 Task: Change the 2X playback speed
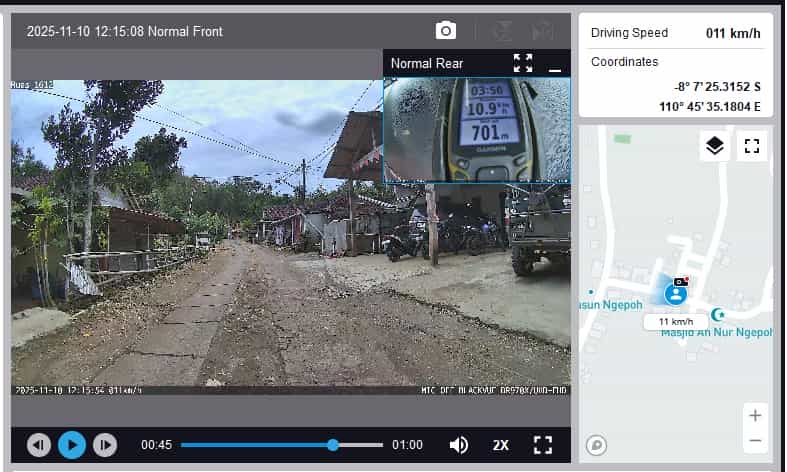point(501,445)
